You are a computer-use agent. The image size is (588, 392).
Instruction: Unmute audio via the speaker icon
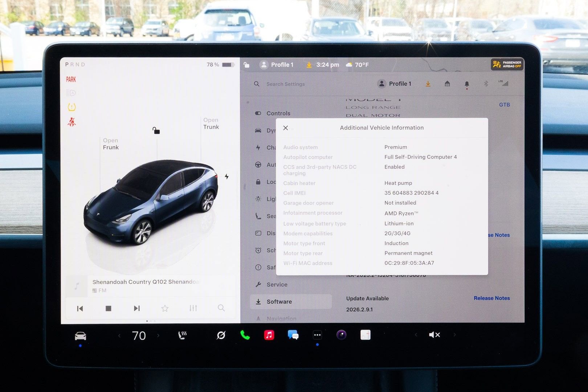434,335
